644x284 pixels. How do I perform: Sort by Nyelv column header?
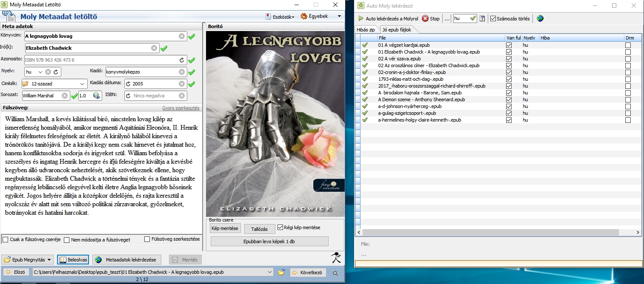point(530,38)
